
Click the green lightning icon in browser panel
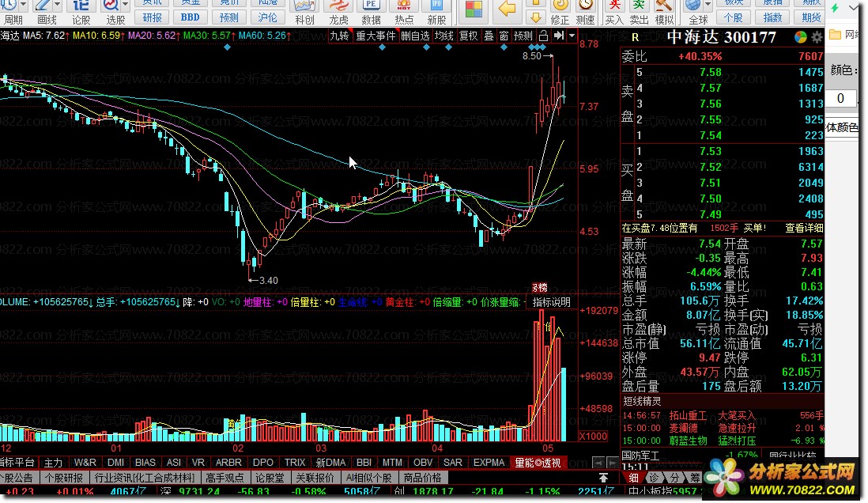point(835,8)
